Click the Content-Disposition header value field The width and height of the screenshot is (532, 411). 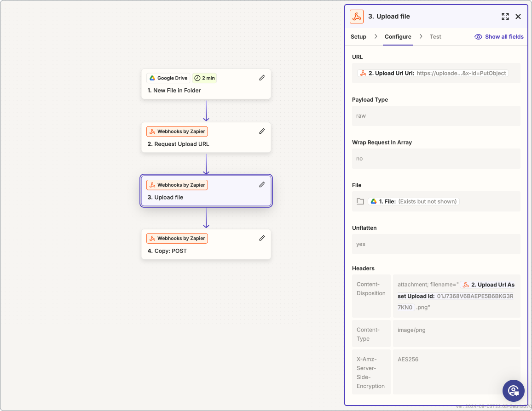coord(457,296)
